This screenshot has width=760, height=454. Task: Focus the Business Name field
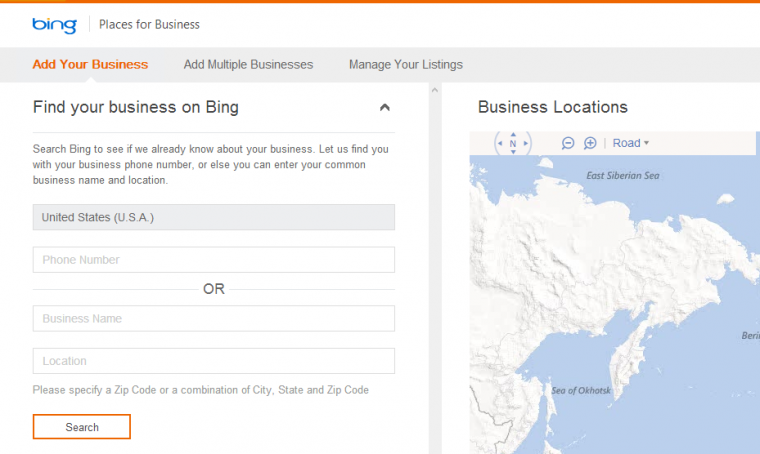point(214,318)
